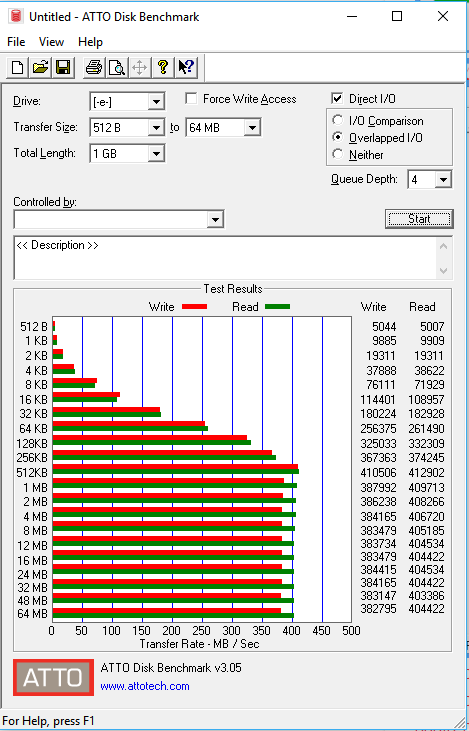Open the Total Length dropdown

(156, 153)
